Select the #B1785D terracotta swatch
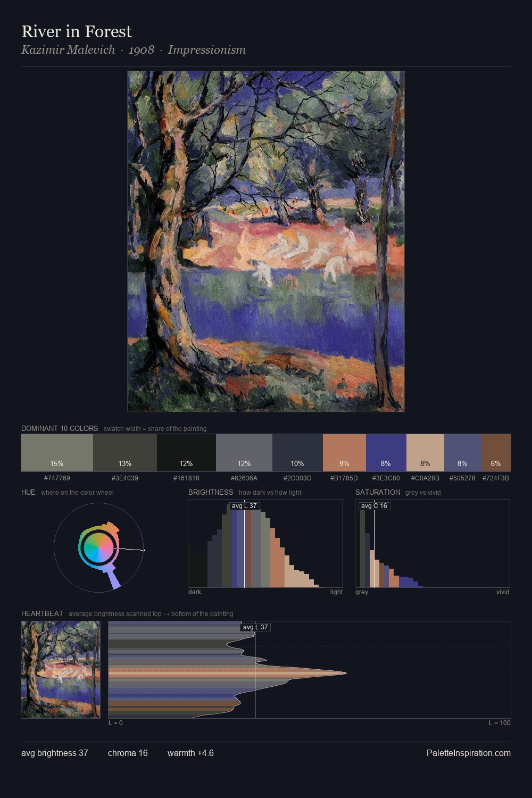Image resolution: width=532 pixels, height=798 pixels. [344, 453]
